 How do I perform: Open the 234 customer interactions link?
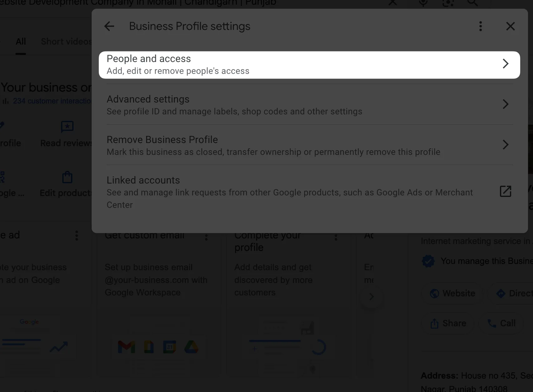52,101
